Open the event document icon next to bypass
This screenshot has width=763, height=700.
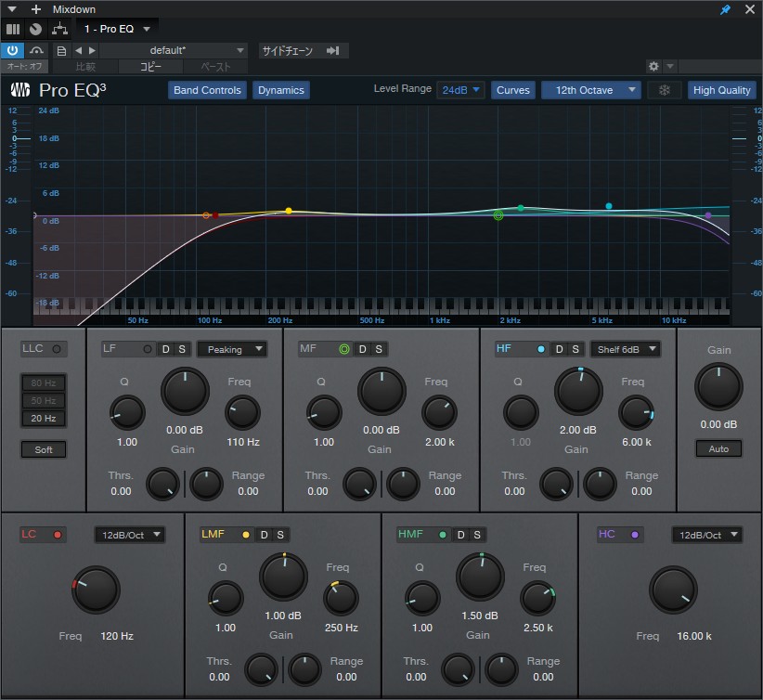[60, 50]
